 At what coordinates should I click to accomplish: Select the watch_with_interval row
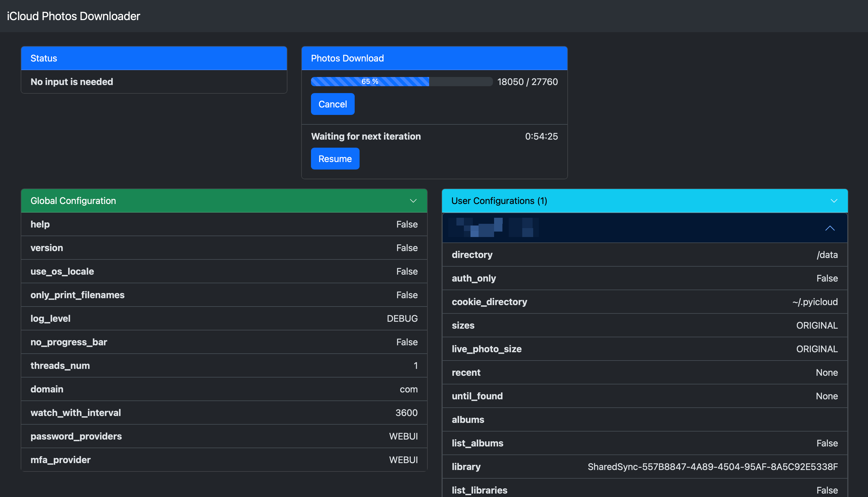[x=224, y=413]
